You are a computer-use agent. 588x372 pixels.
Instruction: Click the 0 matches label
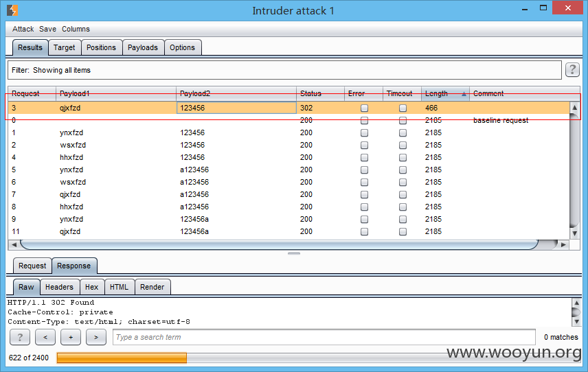pyautogui.click(x=561, y=337)
